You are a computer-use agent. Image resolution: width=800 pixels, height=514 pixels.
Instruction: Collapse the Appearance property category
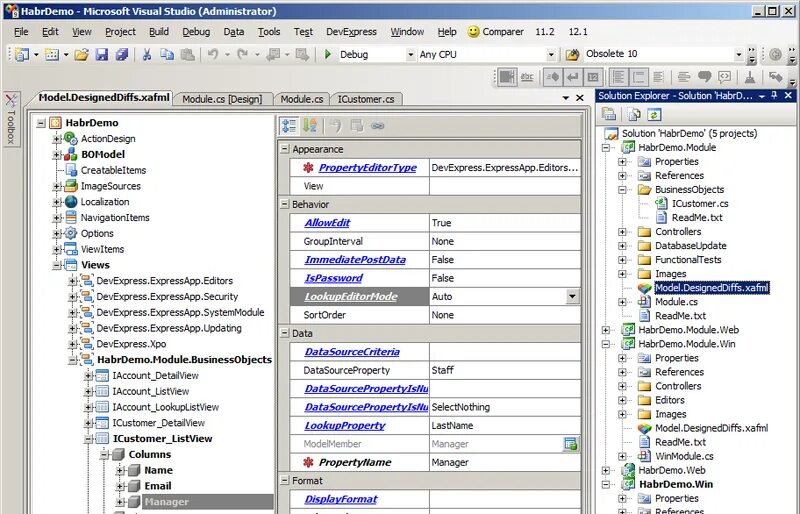(284, 150)
